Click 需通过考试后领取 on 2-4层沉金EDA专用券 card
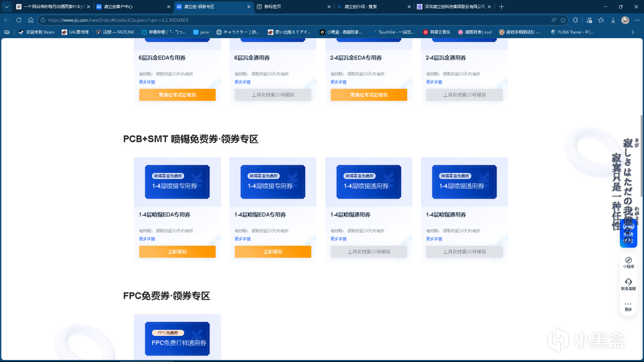 [x=369, y=95]
